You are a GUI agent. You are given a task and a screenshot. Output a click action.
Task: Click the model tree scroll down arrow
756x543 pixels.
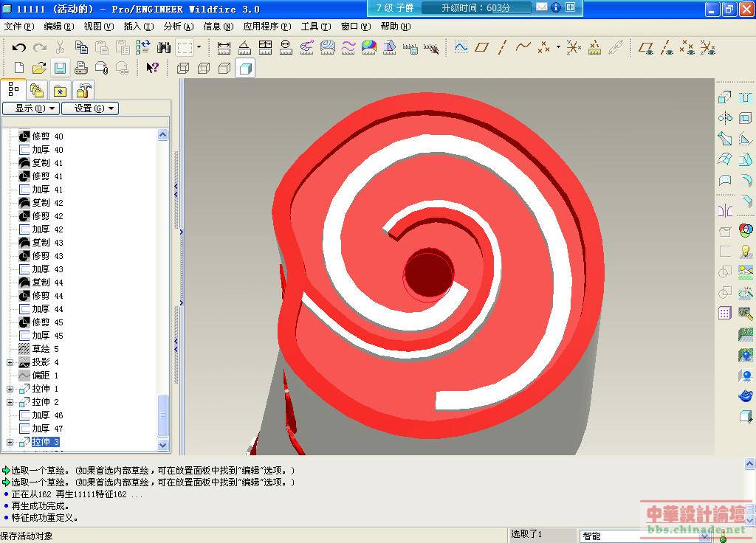163,445
